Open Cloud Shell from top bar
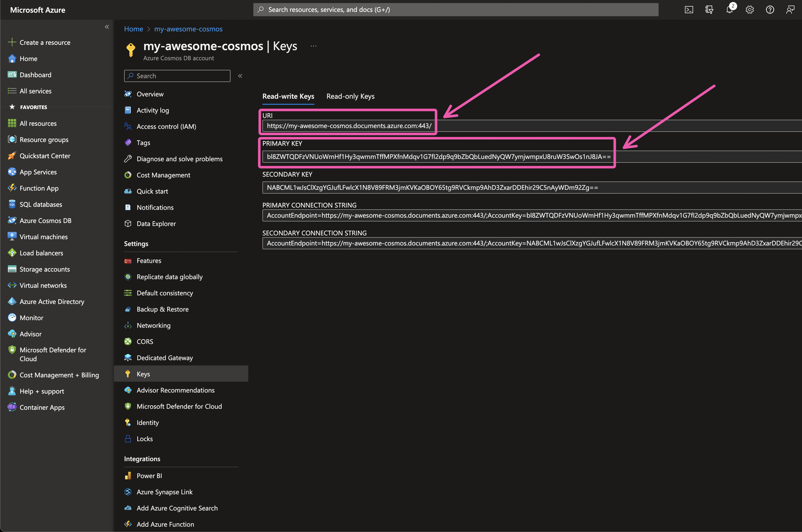Viewport: 802px width, 532px height. tap(689, 10)
